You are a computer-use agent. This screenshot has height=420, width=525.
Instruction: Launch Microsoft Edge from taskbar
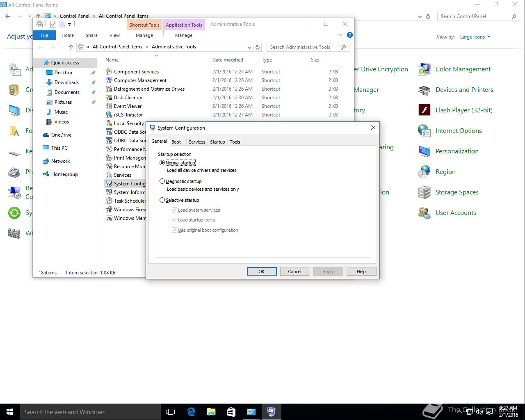191,412
